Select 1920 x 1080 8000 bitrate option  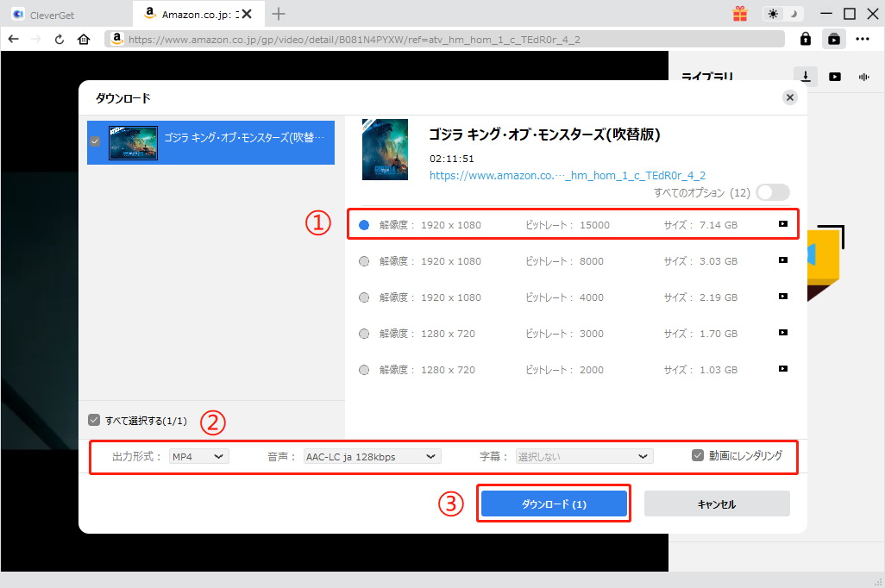pos(364,261)
